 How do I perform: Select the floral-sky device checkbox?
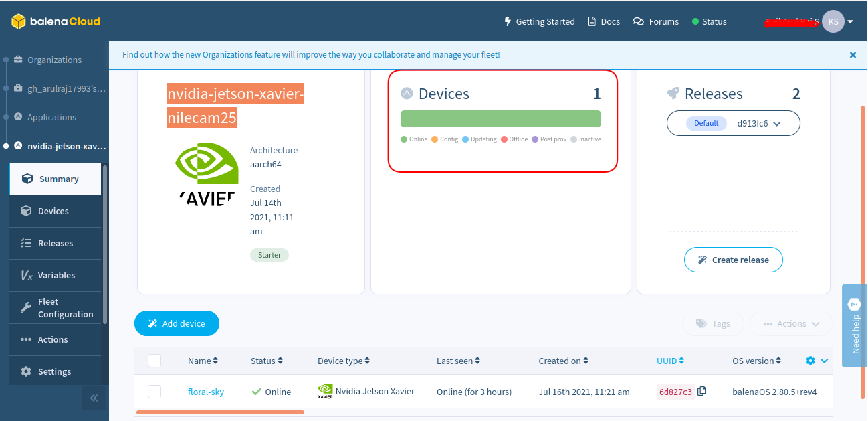pos(154,392)
